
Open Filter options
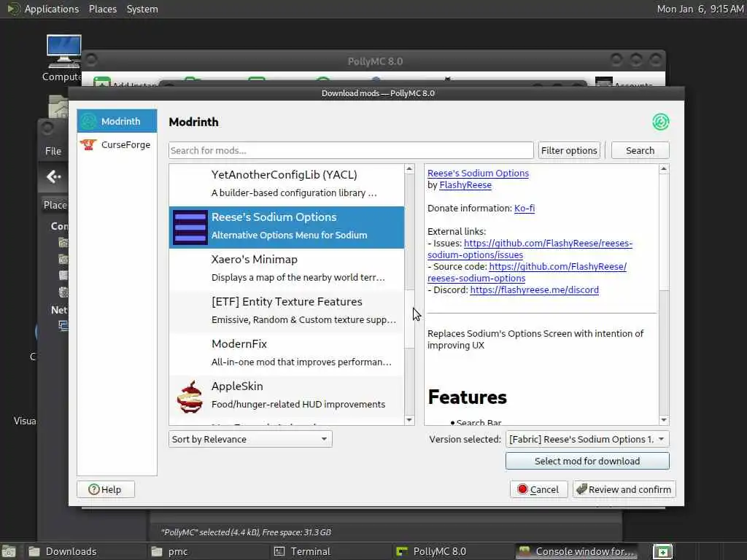[x=569, y=150]
